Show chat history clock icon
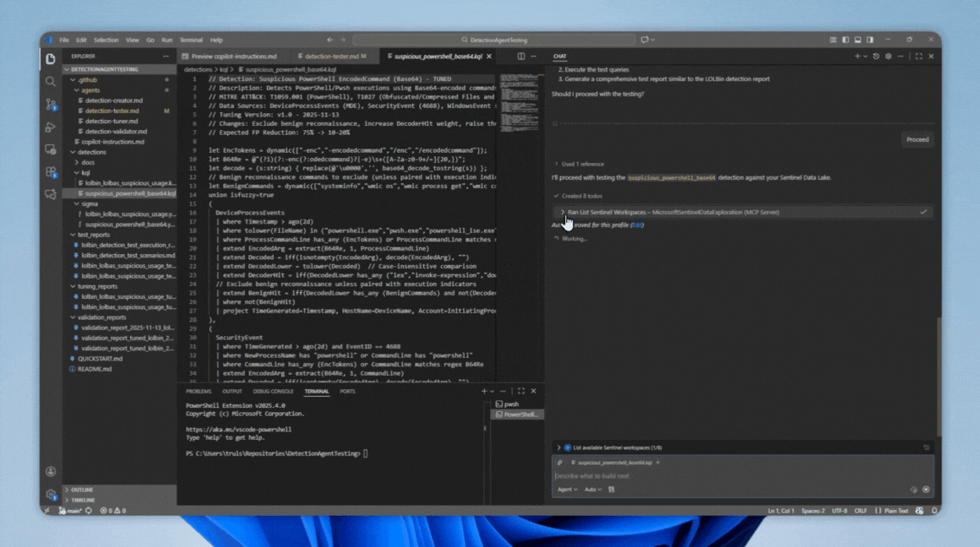Screen dimensions: 980x547 point(876,57)
